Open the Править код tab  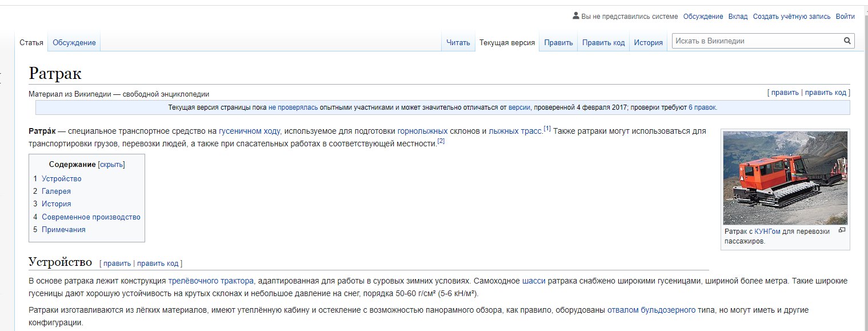(x=603, y=43)
